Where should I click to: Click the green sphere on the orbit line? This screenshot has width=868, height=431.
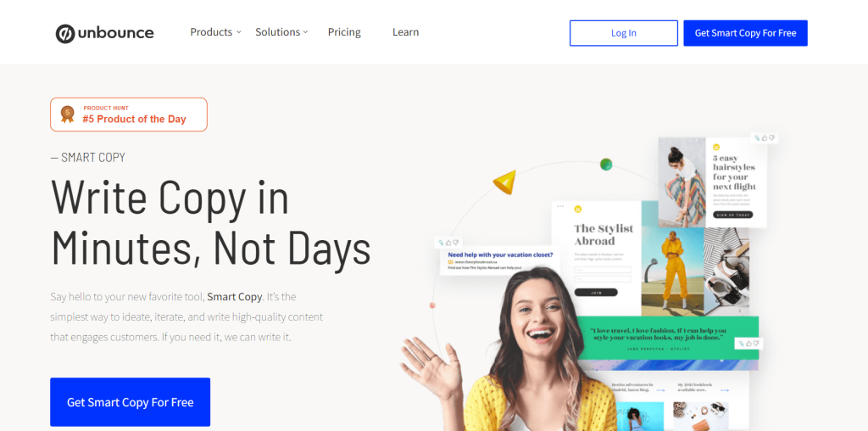coord(606,164)
